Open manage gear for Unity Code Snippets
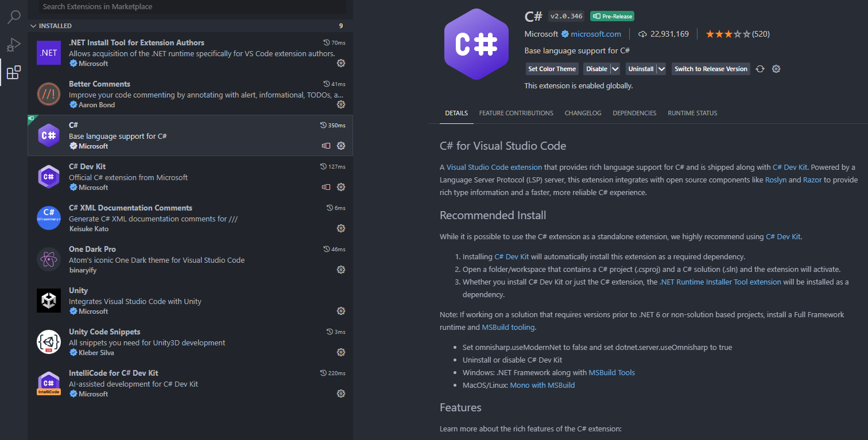 (x=341, y=352)
